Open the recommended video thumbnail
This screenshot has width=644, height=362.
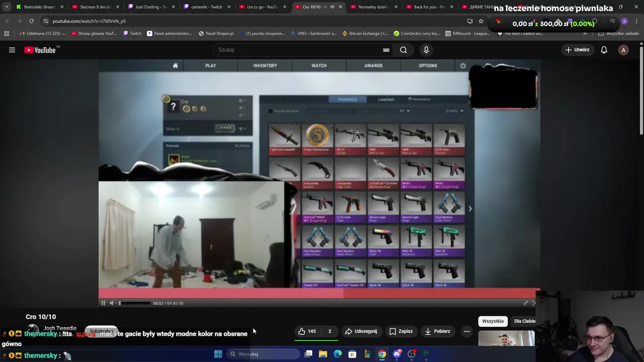click(506, 338)
